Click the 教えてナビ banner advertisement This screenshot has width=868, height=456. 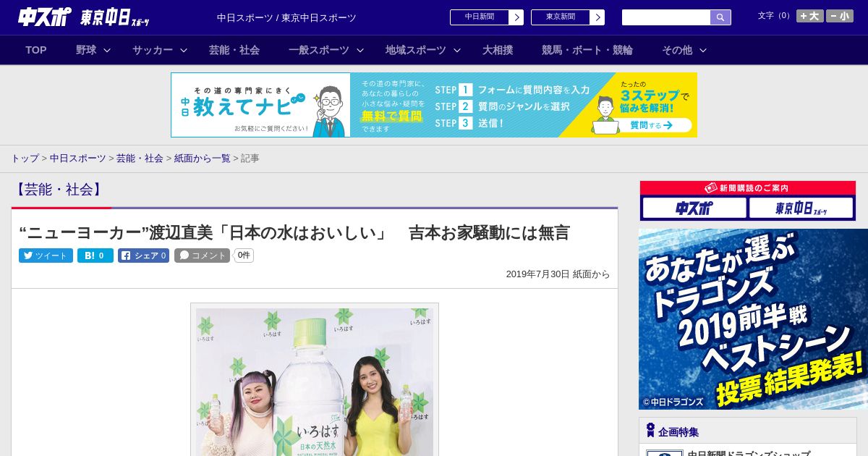[434, 105]
